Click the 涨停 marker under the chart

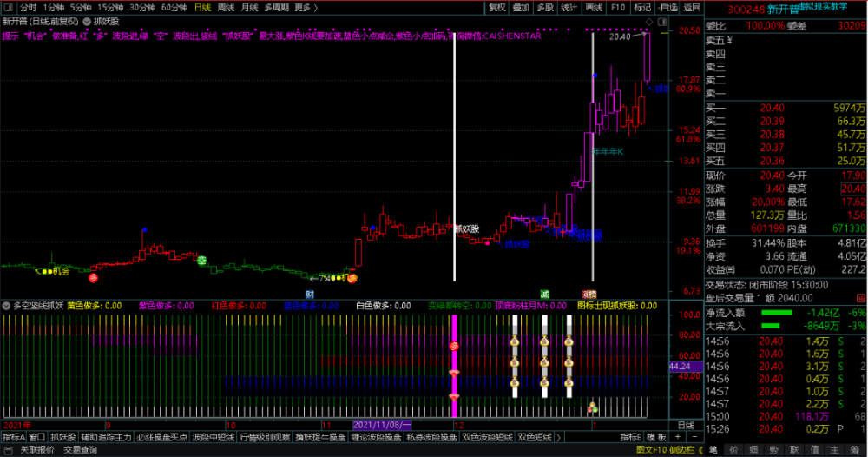tap(589, 295)
